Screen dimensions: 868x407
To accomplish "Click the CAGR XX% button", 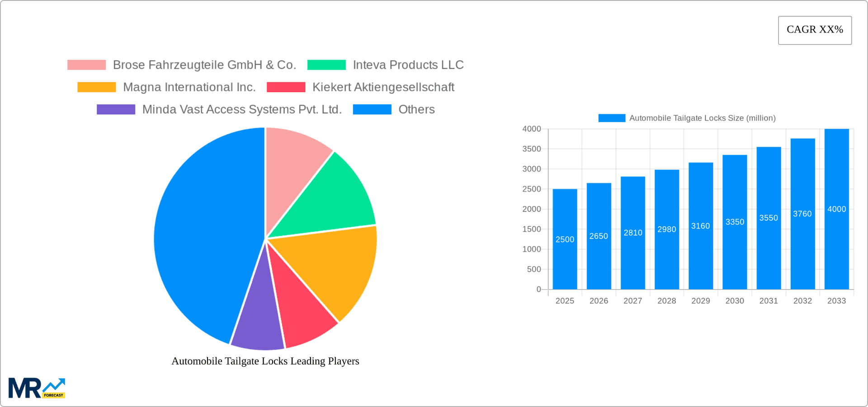I will (815, 30).
